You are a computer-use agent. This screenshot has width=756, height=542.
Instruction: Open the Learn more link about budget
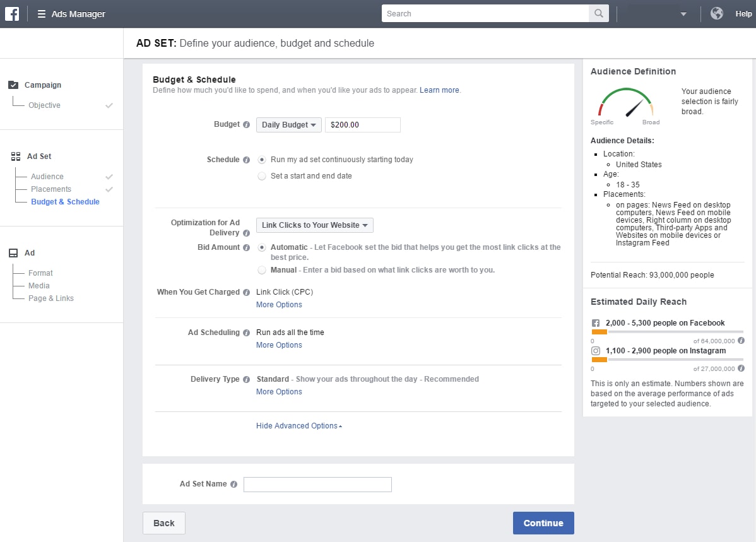point(439,90)
